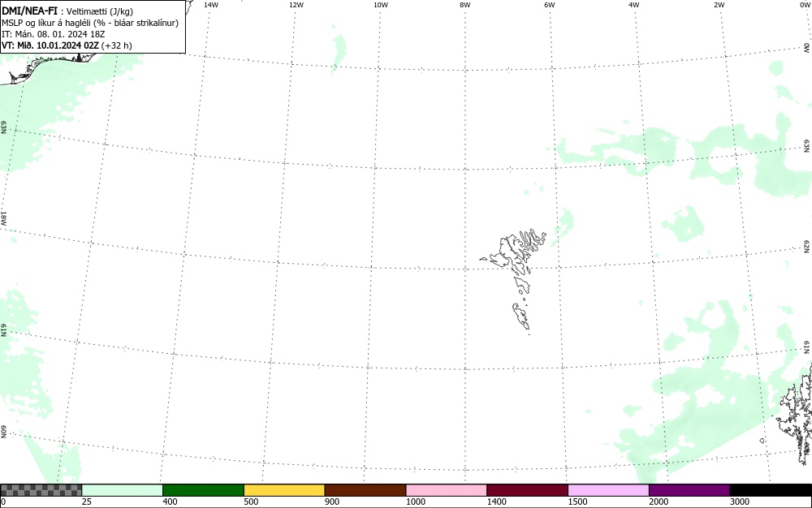Click the southernmost Faroe island, Suðuroy

(521, 316)
